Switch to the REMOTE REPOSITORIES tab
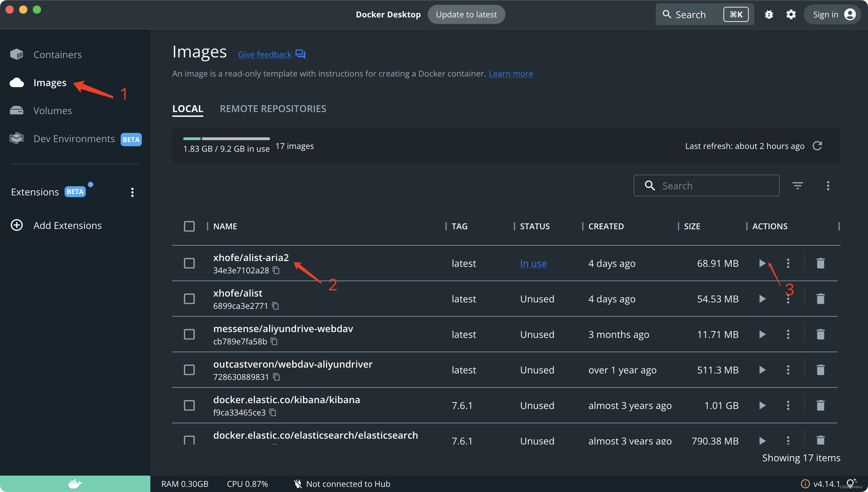Viewport: 868px width, 492px height. [x=273, y=109]
